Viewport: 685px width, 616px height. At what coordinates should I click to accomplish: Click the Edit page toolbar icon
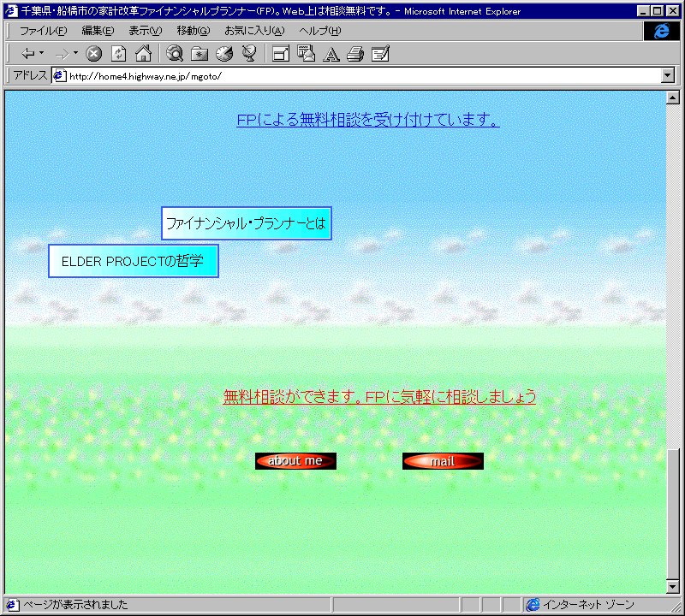(x=380, y=54)
